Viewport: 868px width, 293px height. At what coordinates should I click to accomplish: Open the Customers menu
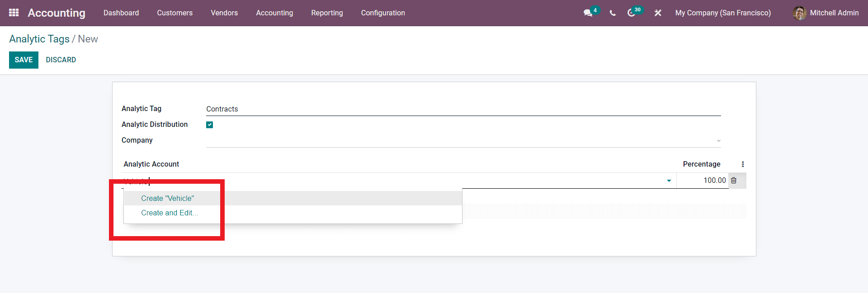tap(175, 13)
